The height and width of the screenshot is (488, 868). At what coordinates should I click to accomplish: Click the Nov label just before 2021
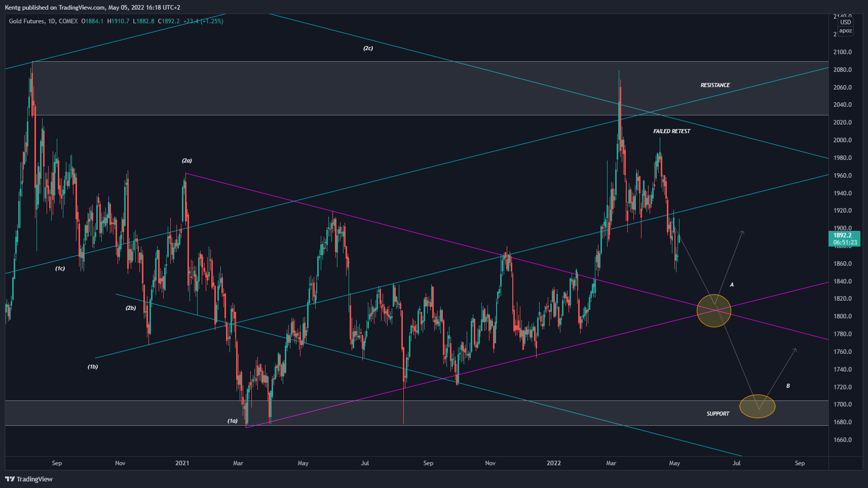click(x=120, y=463)
